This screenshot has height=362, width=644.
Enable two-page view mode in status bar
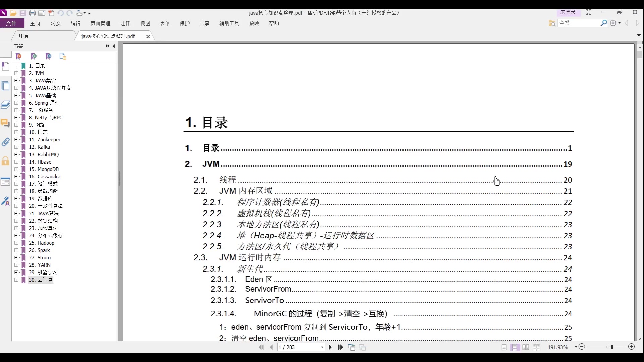click(x=526, y=347)
